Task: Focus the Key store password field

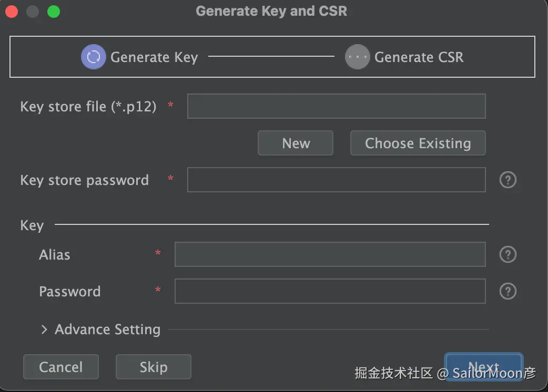Action: point(336,180)
